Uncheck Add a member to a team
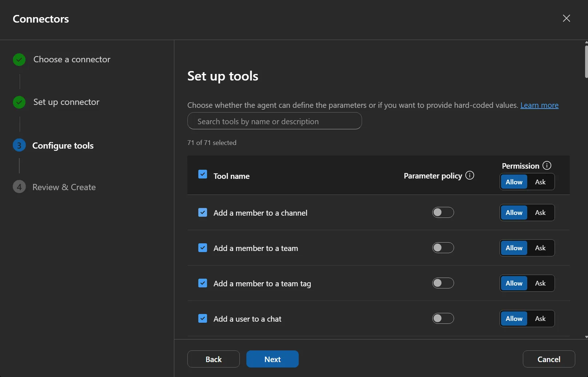Viewport: 588px width, 377px height. (203, 248)
